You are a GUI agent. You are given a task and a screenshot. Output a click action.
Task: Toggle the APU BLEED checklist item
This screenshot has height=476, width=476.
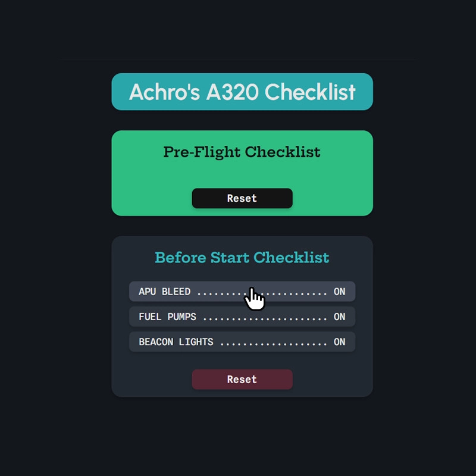[242, 292]
